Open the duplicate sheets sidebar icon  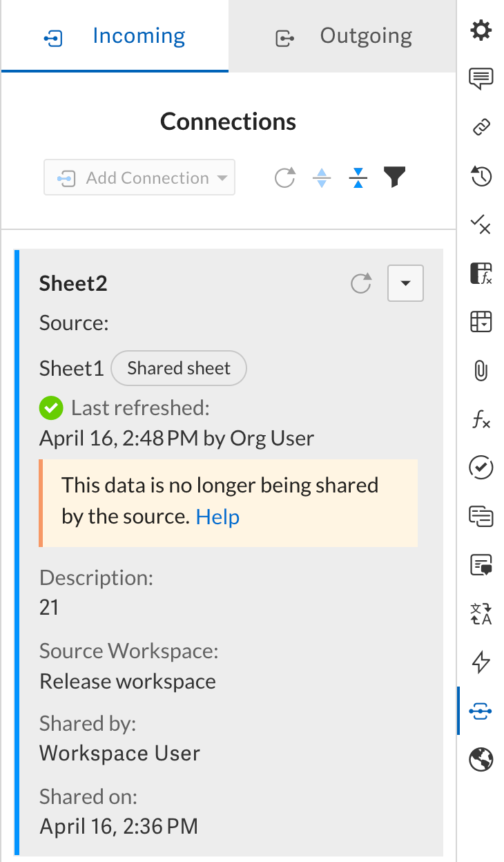click(481, 516)
